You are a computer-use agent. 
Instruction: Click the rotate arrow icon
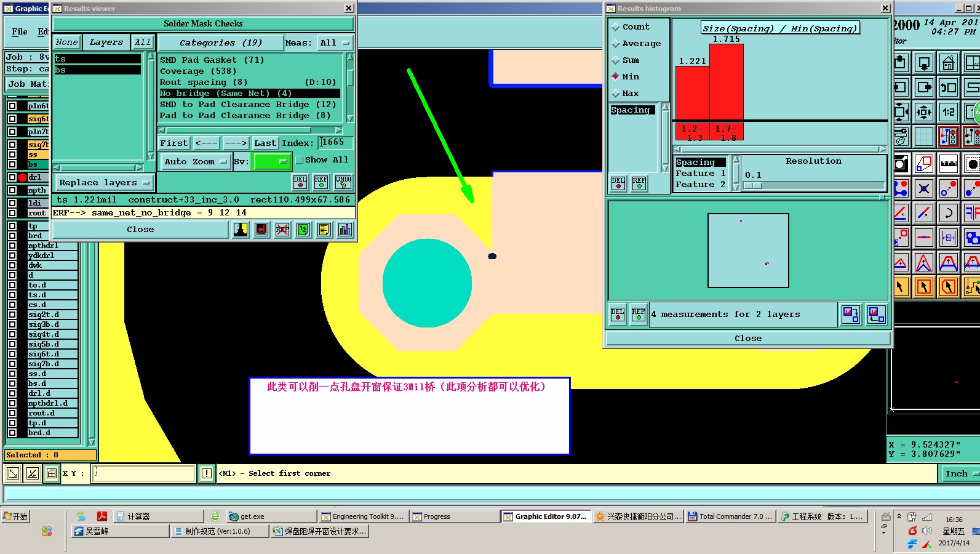[948, 213]
